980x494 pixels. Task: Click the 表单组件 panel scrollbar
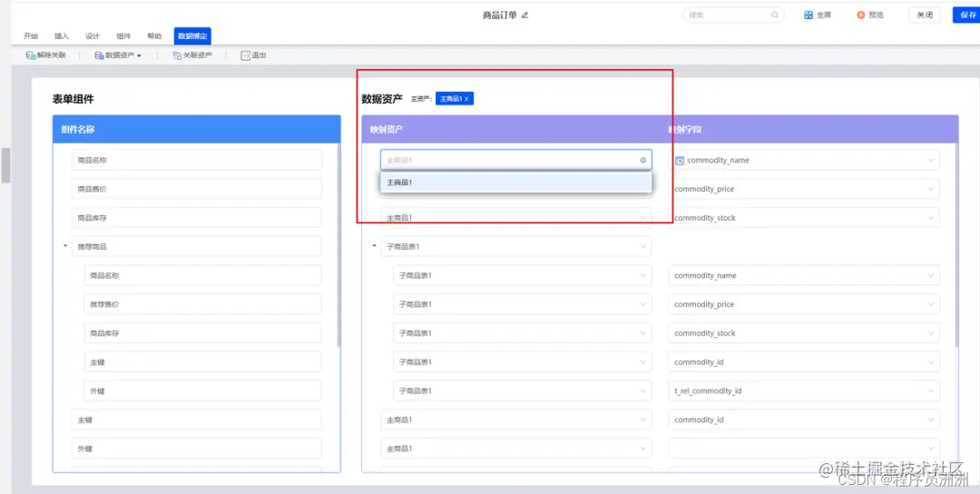pyautogui.click(x=338, y=244)
